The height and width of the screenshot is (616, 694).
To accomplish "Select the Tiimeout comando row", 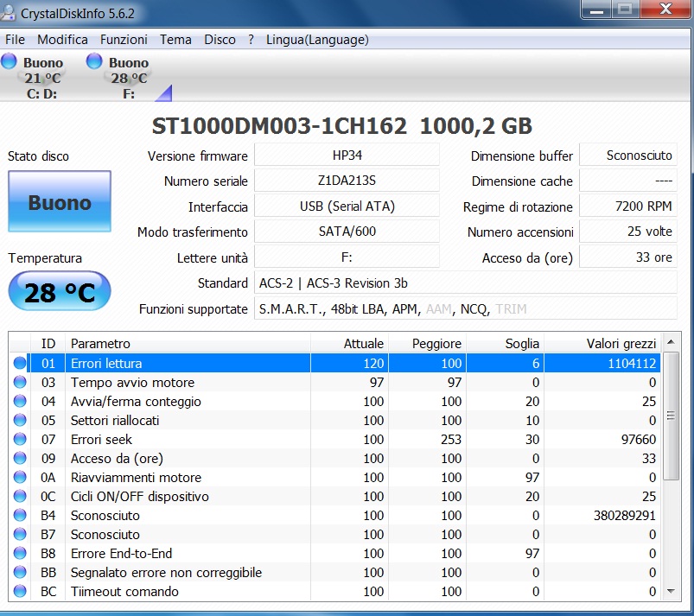I will 335,592.
